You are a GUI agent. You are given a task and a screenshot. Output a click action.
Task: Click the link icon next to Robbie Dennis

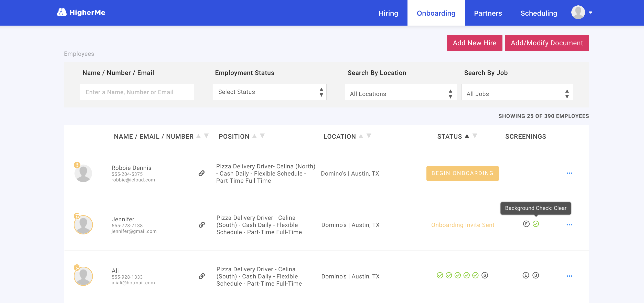tap(202, 174)
